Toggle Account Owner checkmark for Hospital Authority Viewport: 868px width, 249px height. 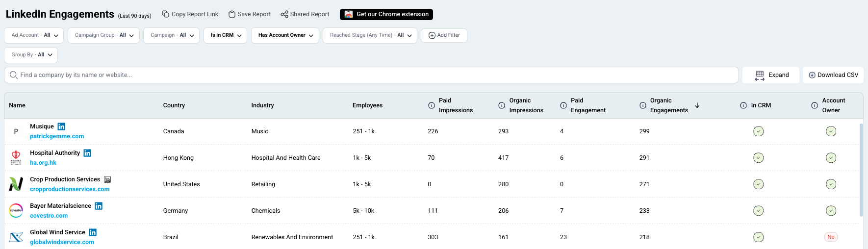[831, 158]
